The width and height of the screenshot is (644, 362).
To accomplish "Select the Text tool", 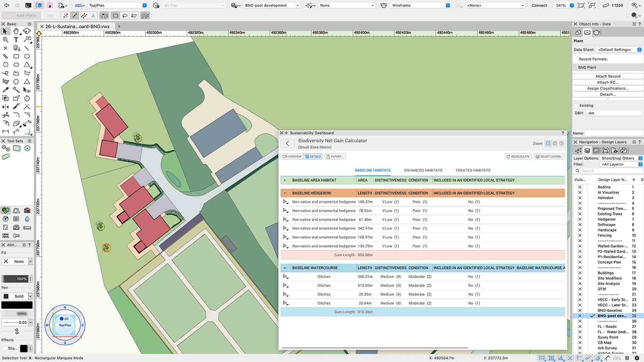I will 16,39.
